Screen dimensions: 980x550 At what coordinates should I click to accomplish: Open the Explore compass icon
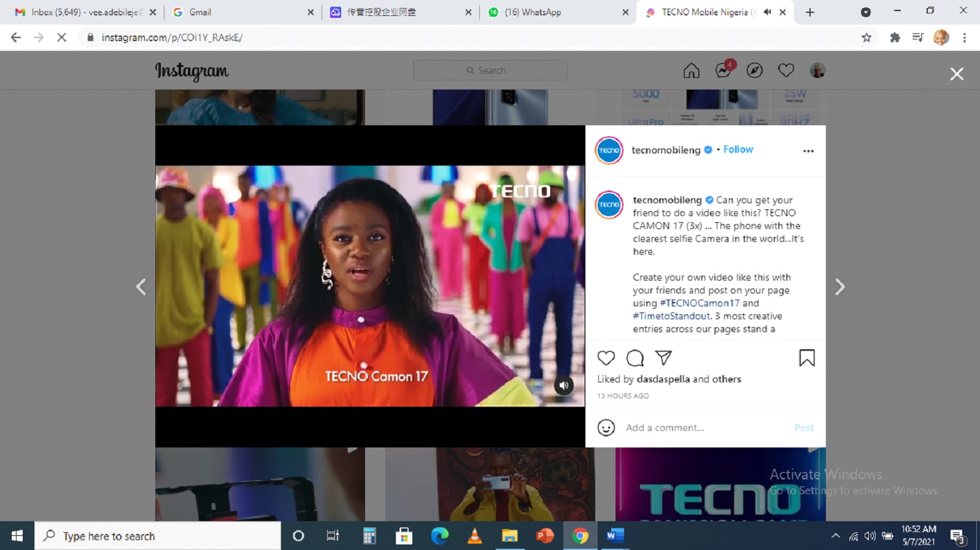(x=754, y=71)
